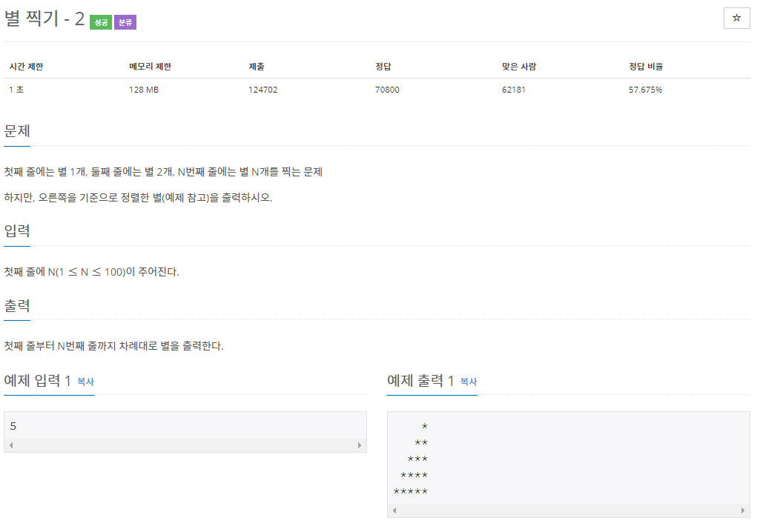Click 복사 link next to 예제 출력 1
This screenshot has width=760, height=532.
click(469, 382)
